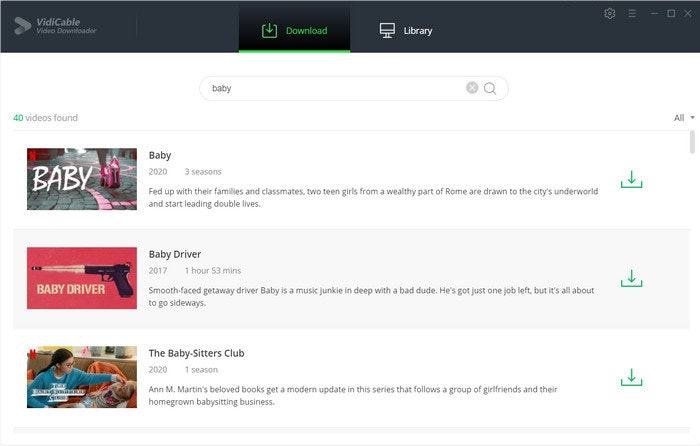Open The Baby-Sitters Club thumbnail
700x446 pixels.
point(82,377)
